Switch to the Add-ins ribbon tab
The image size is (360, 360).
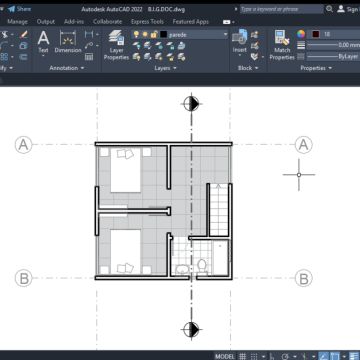[74, 22]
